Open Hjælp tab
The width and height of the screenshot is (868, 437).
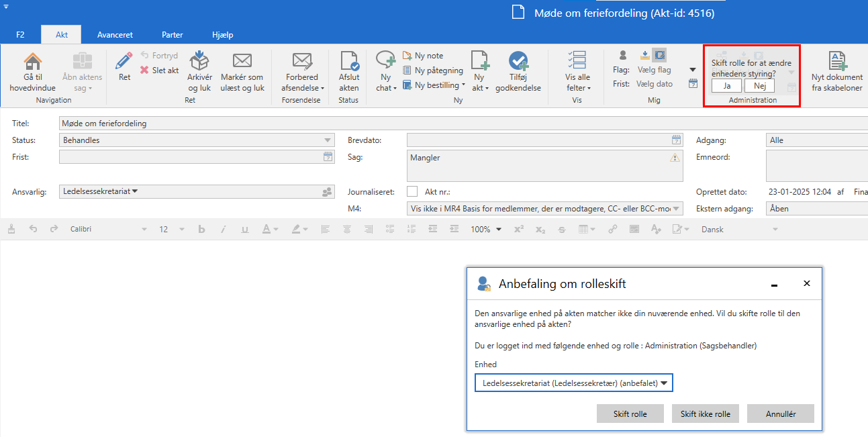[222, 34]
